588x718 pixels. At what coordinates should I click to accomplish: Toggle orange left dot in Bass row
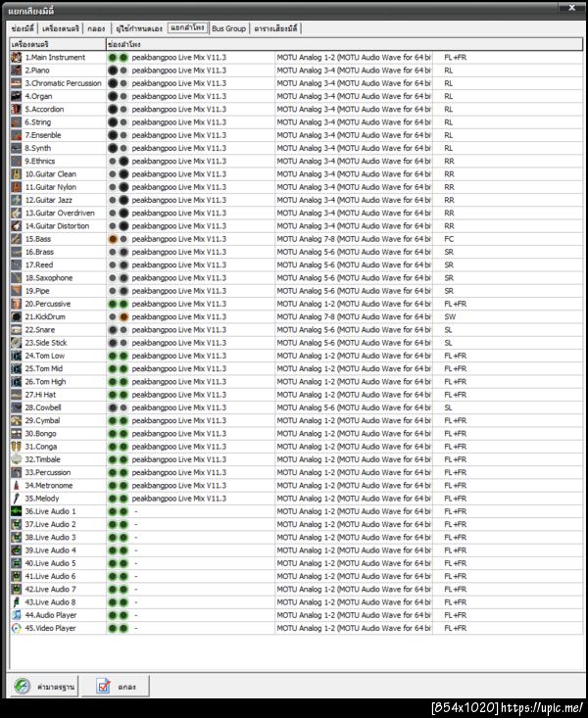click(x=113, y=239)
